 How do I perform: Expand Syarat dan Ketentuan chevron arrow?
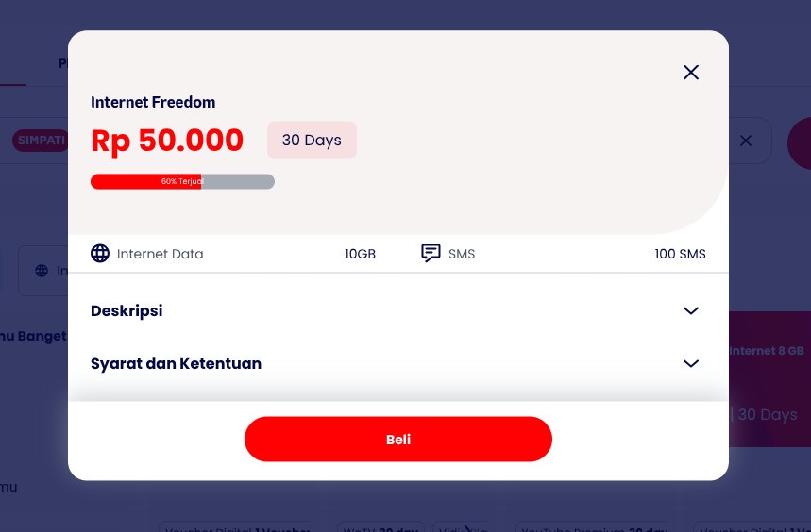(x=691, y=363)
